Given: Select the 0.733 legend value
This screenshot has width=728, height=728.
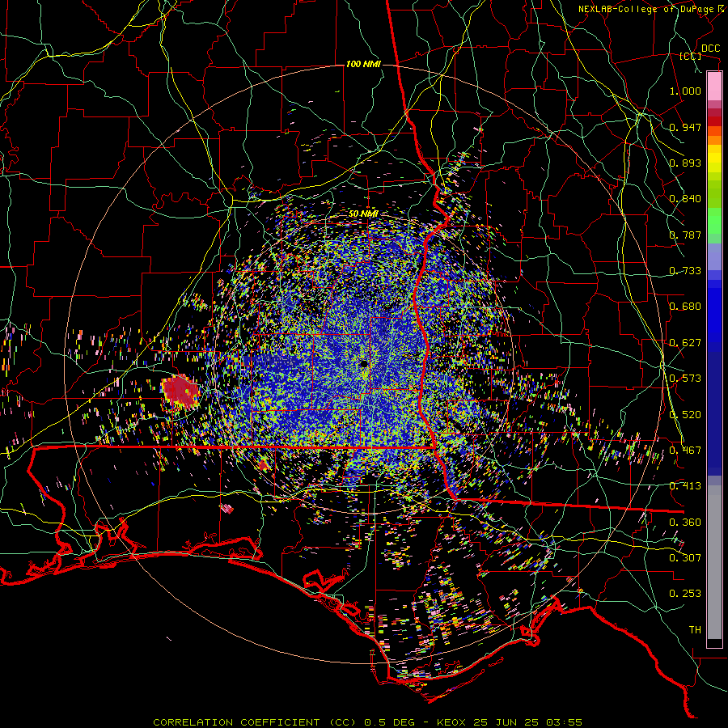Looking at the screenshot, I should (x=685, y=271).
